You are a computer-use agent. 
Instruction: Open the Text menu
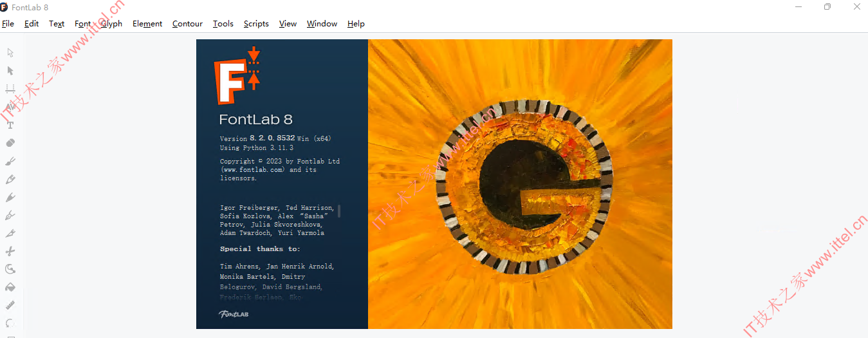(x=57, y=24)
